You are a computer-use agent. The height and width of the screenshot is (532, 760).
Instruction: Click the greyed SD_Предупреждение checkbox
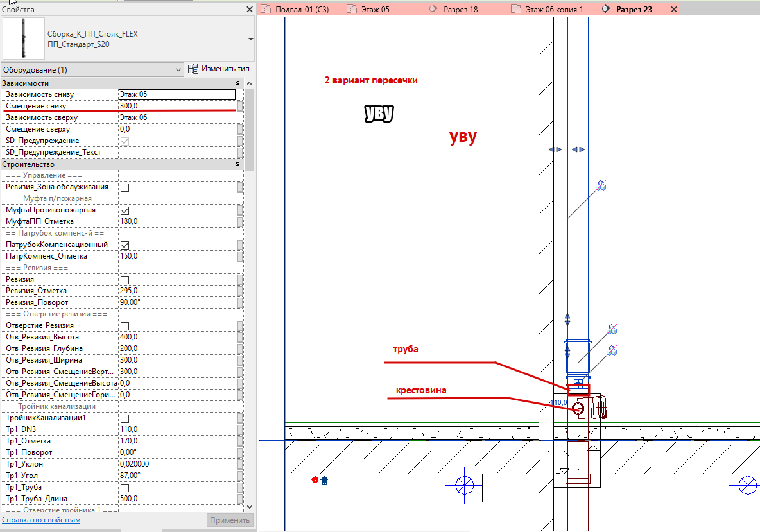125,141
